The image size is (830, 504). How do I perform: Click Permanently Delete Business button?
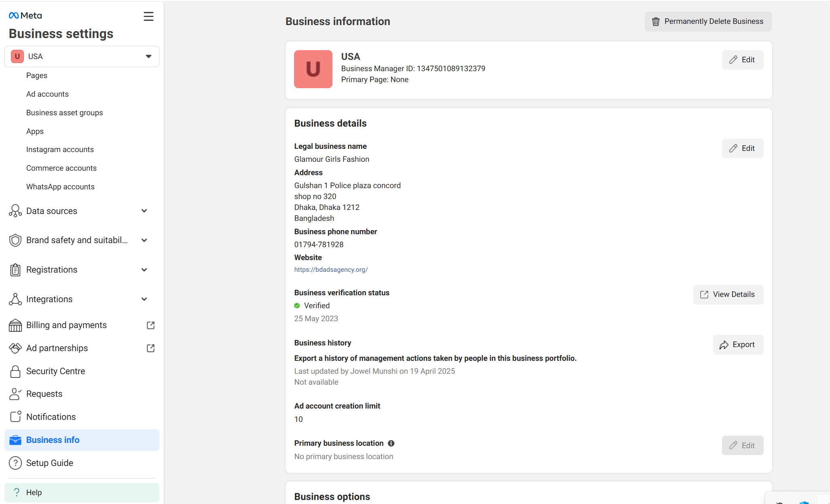pos(708,21)
